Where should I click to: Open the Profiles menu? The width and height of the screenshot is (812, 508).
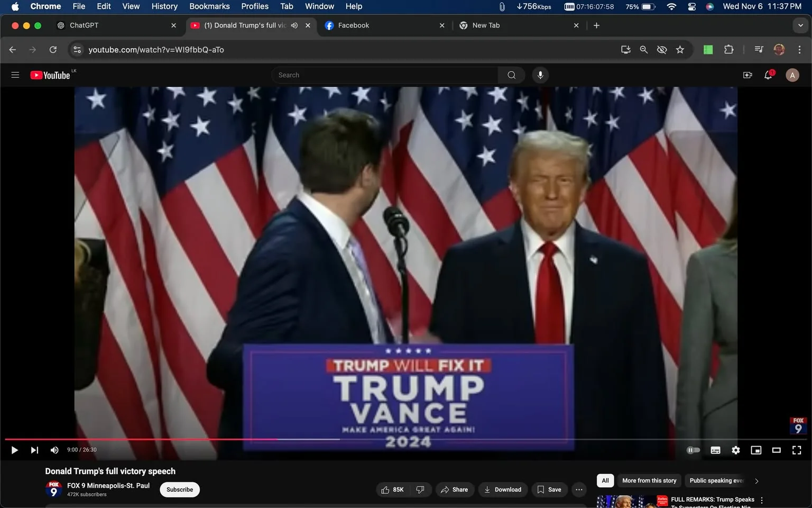coord(255,6)
